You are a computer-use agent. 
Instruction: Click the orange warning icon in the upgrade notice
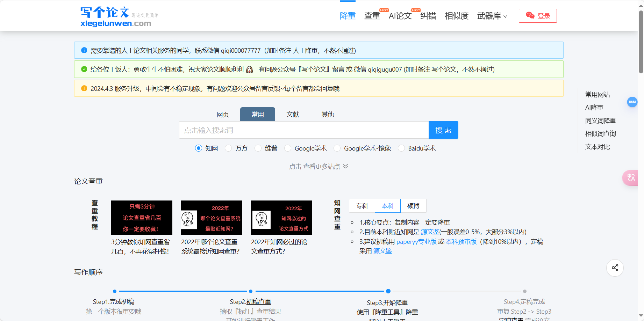click(84, 88)
